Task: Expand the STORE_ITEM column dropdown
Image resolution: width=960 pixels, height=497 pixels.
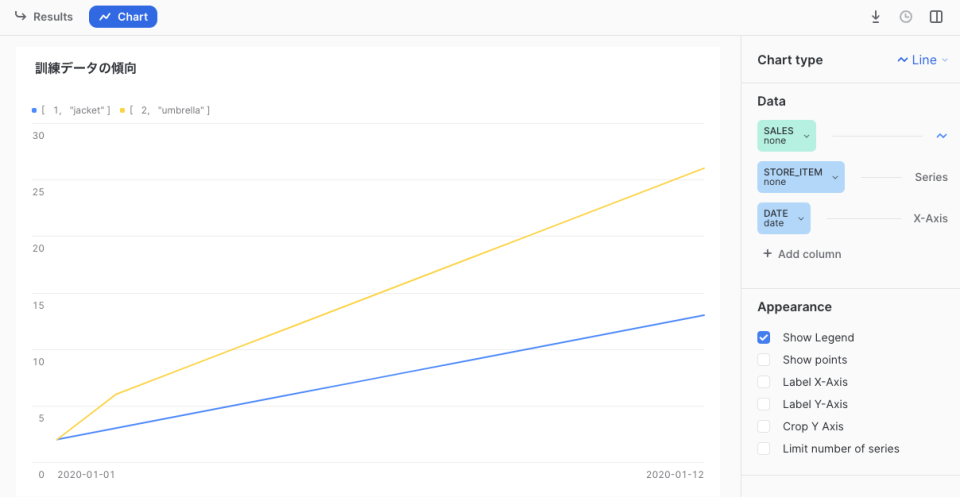Action: [x=835, y=177]
